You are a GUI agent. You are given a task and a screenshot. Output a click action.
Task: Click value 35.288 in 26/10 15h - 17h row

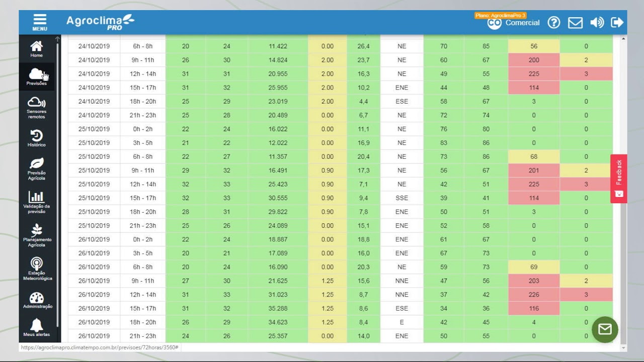278,309
